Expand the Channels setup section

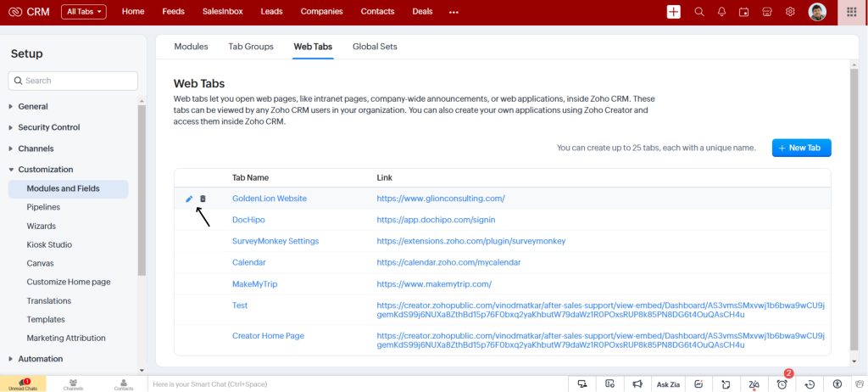31,148
